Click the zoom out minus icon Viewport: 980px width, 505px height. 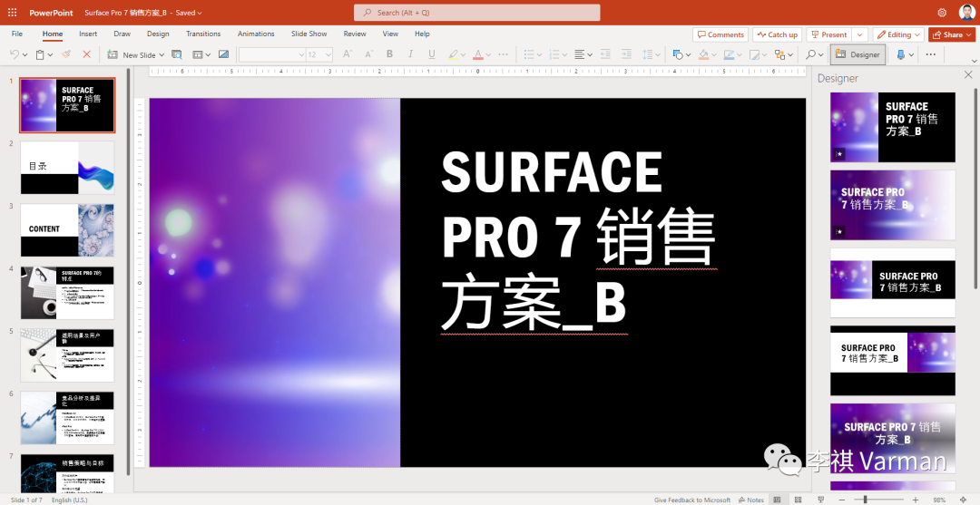tap(842, 500)
